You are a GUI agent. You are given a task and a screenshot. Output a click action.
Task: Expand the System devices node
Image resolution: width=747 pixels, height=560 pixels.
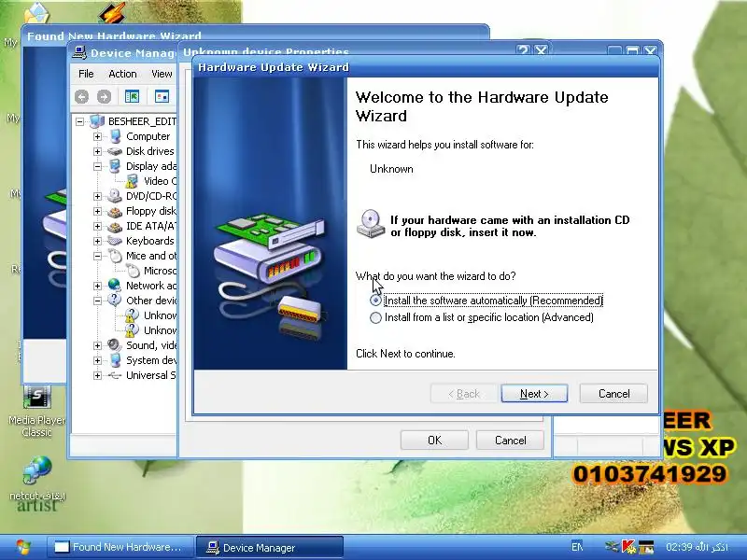point(98,360)
